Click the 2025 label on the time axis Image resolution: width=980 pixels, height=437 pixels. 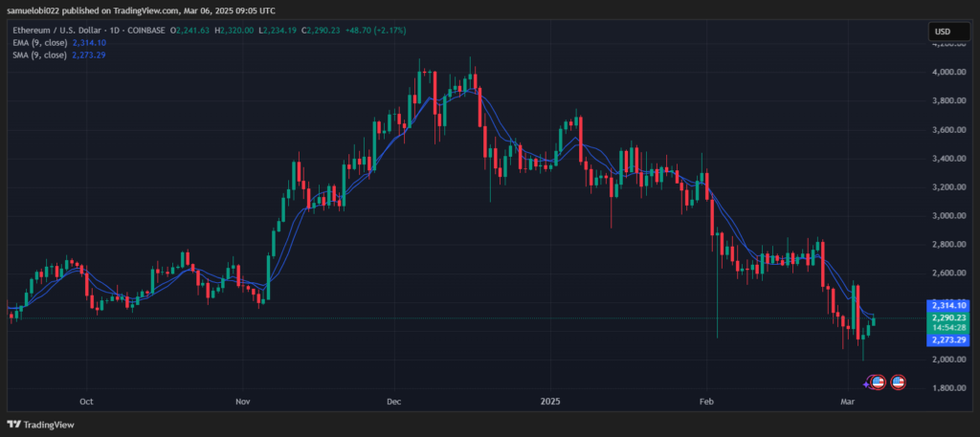[550, 402]
